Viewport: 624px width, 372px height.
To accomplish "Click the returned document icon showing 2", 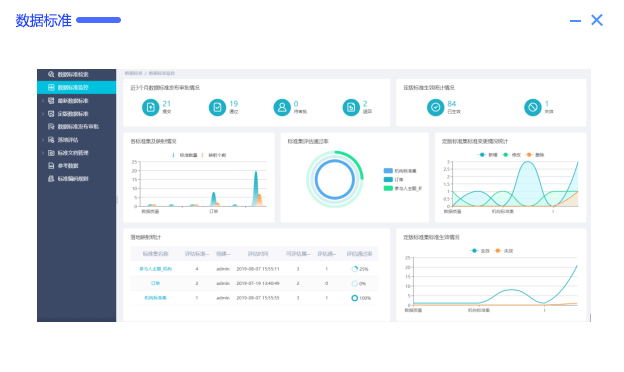I will tap(351, 107).
